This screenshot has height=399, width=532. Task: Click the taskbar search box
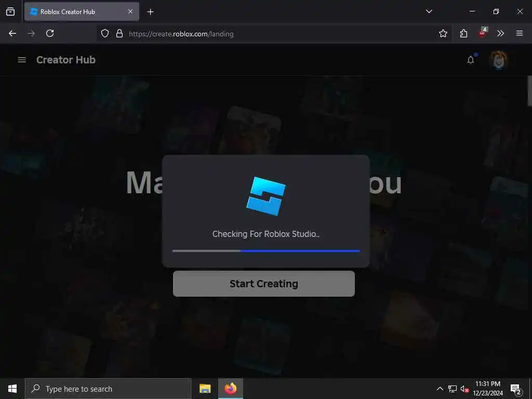tap(109, 389)
